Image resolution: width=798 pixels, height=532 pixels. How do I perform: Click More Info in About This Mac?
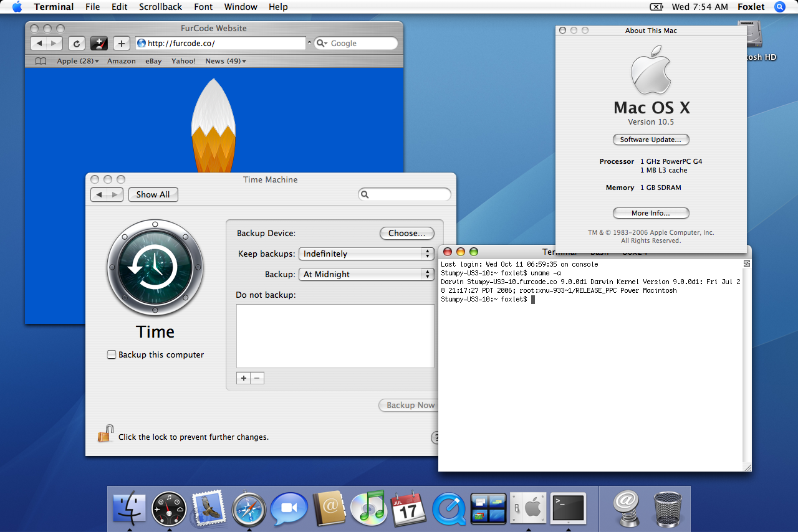click(x=651, y=213)
